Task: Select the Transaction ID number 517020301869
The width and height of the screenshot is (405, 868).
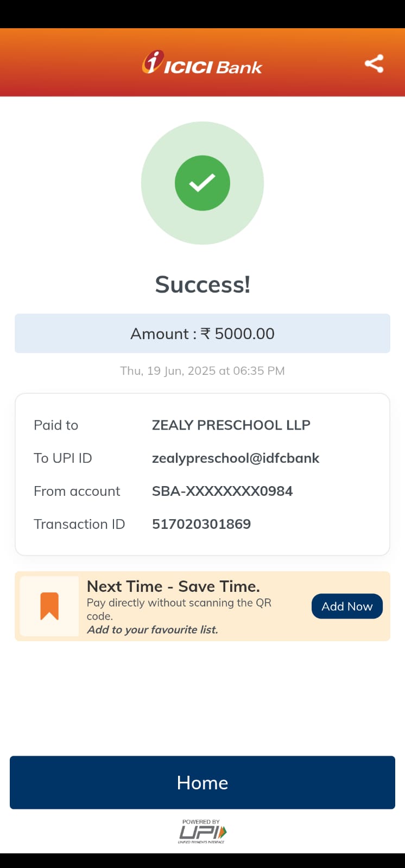Action: tap(201, 524)
